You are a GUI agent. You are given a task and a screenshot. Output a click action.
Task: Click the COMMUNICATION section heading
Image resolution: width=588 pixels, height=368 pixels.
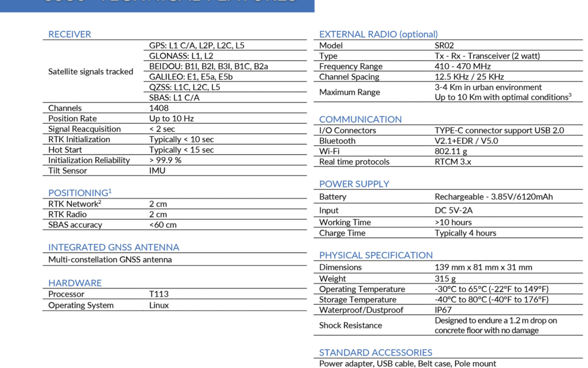coord(360,119)
